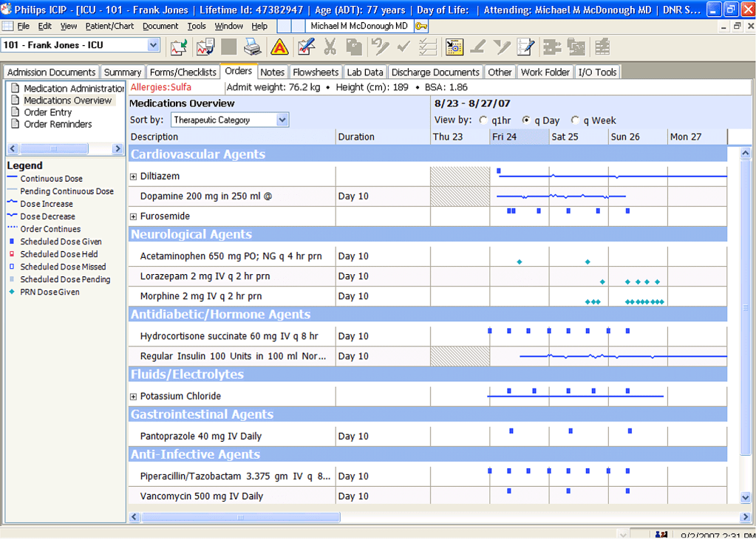Screen dimensions: 756x540
Task: Click the document with pen sign icon
Action: tap(305, 47)
